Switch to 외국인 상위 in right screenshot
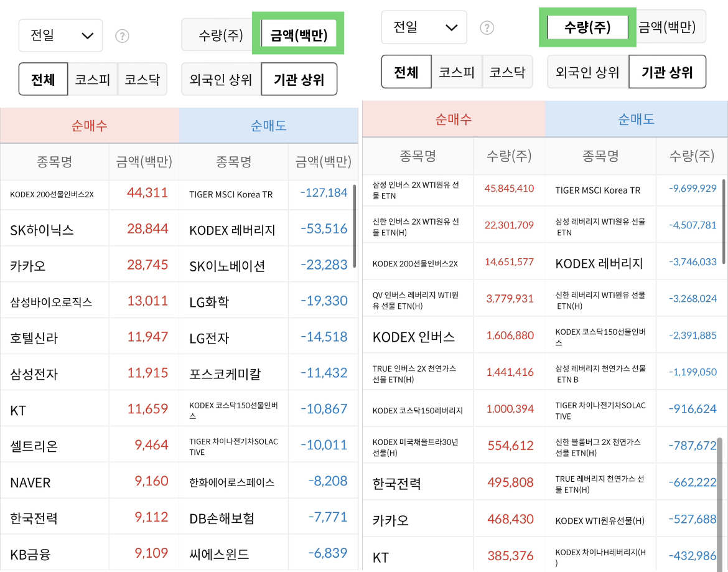Screen dimensions: 728x572 (x=588, y=72)
